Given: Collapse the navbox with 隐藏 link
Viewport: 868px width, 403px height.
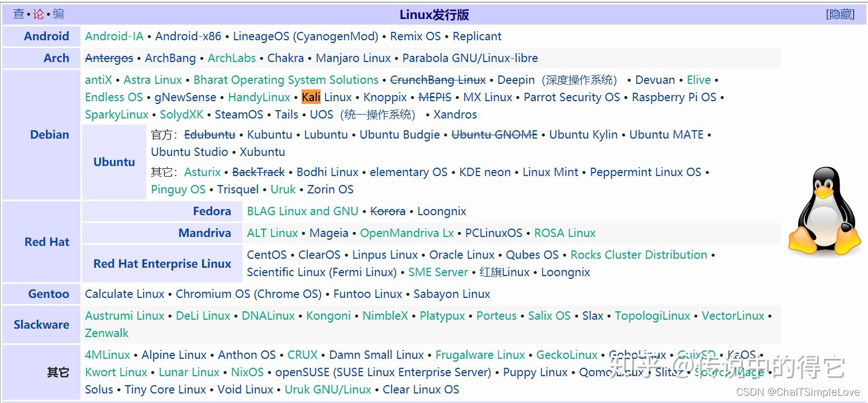Looking at the screenshot, I should point(841,15).
